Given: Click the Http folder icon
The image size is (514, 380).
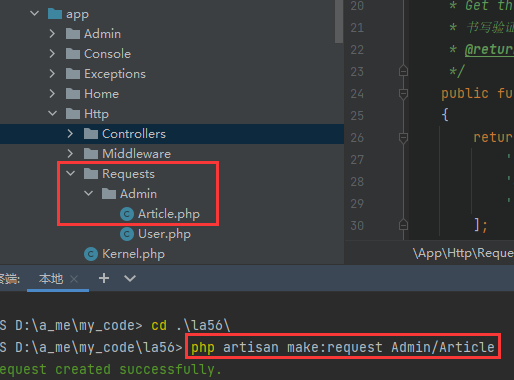Looking at the screenshot, I should coord(73,114).
